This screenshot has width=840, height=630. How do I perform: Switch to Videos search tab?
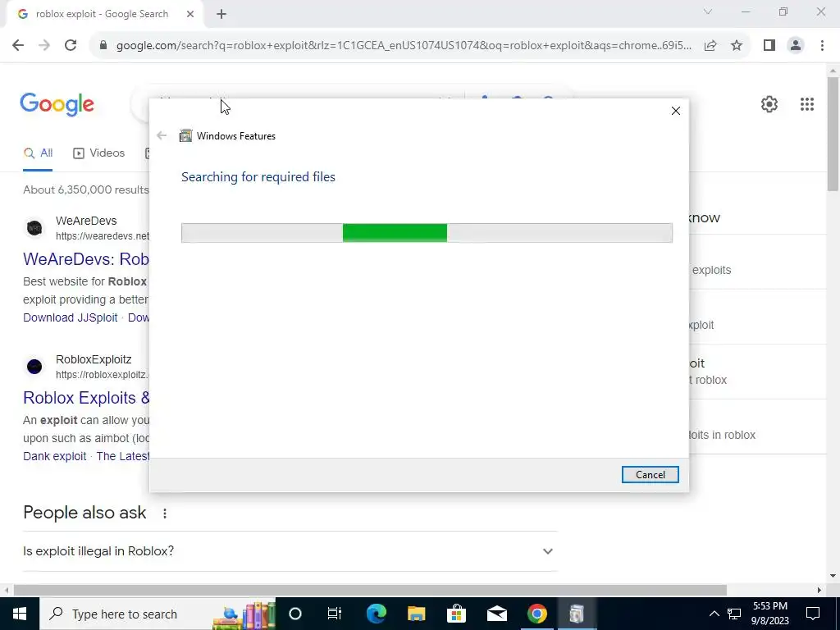point(99,153)
